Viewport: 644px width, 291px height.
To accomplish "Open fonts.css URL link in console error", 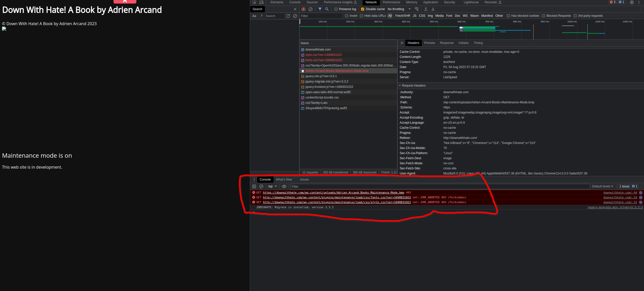I will [x=337, y=197].
